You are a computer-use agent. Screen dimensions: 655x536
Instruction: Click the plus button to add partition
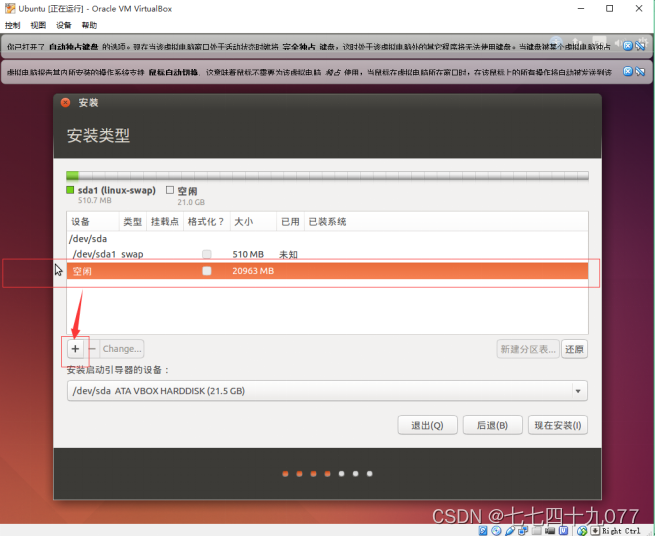click(x=75, y=349)
